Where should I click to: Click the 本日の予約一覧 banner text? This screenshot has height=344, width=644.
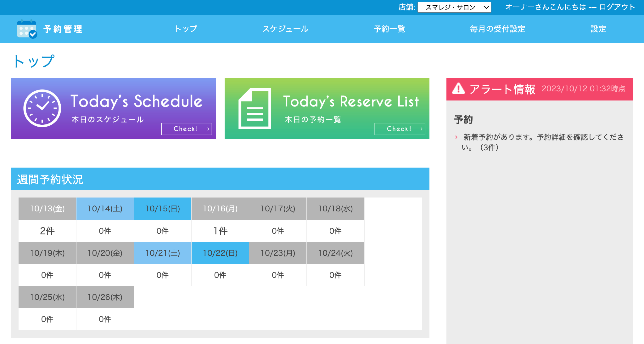coord(313,119)
